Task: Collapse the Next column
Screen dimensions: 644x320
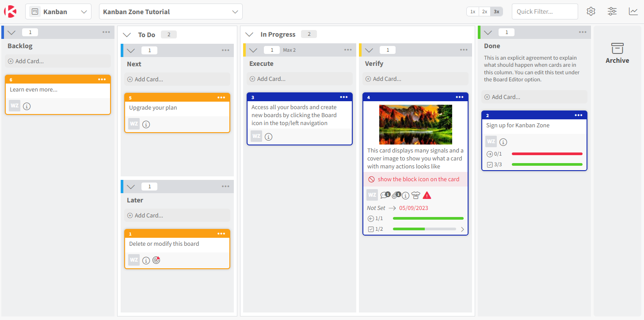Action: coord(130,50)
